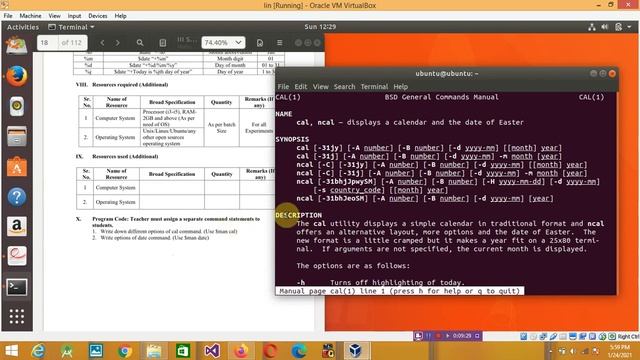Show Applications grid in dock
Screen dimensions: 640x360
(x=17, y=316)
